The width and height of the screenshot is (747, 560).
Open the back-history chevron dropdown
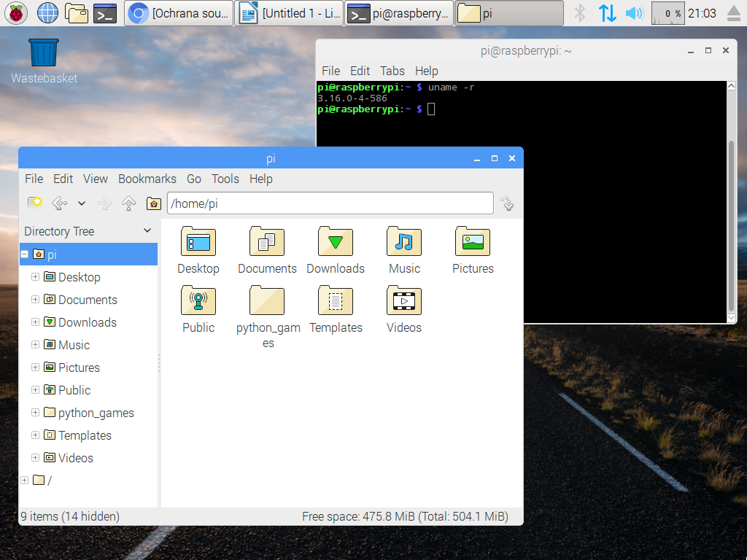tap(81, 203)
